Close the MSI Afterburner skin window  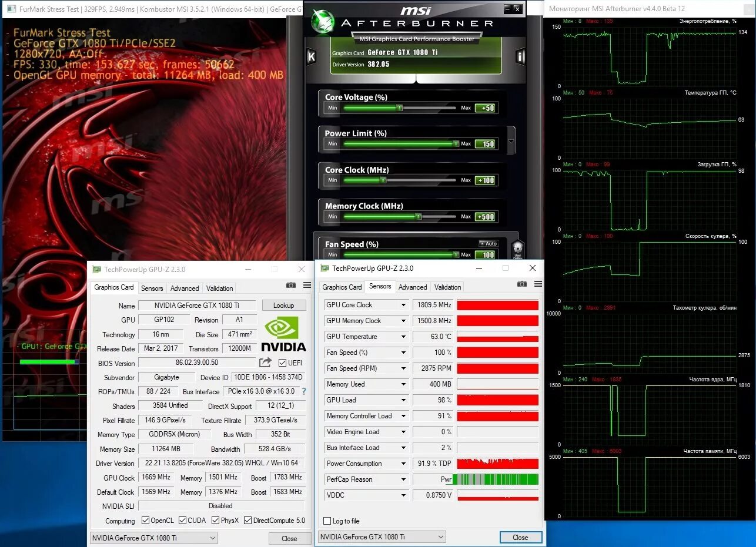coord(517,9)
